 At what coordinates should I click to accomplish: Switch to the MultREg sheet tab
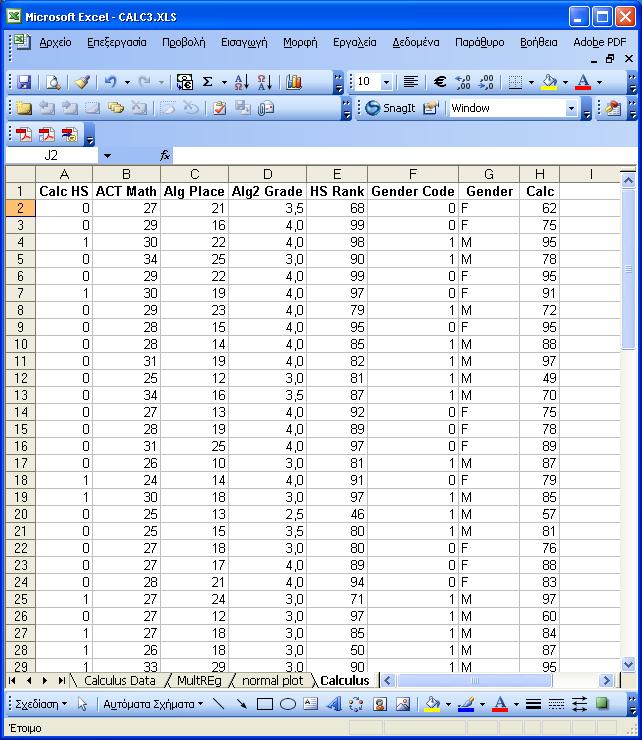(199, 681)
